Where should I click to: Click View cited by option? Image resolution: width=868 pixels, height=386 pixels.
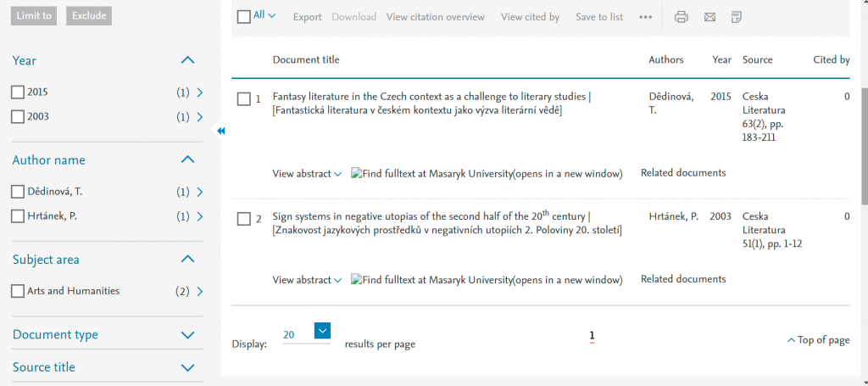click(530, 17)
